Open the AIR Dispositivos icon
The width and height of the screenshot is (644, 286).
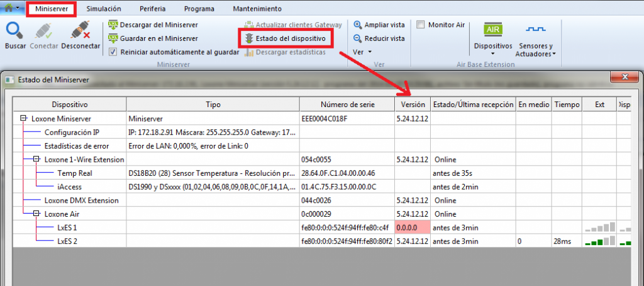tap(492, 30)
